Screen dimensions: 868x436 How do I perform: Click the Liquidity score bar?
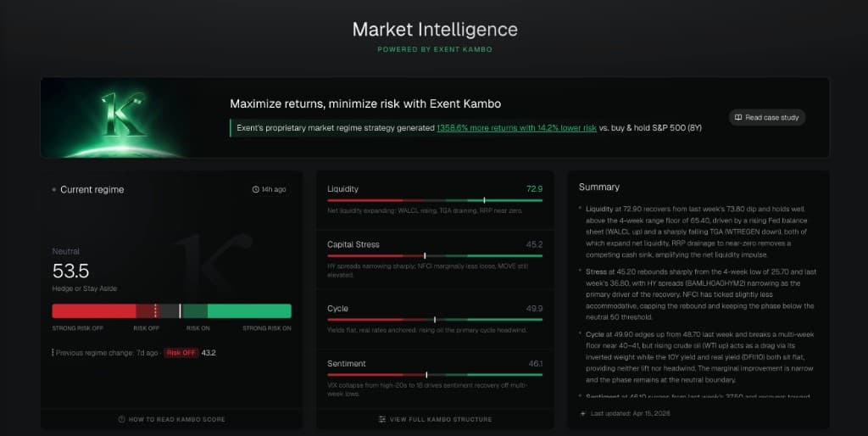[435, 200]
